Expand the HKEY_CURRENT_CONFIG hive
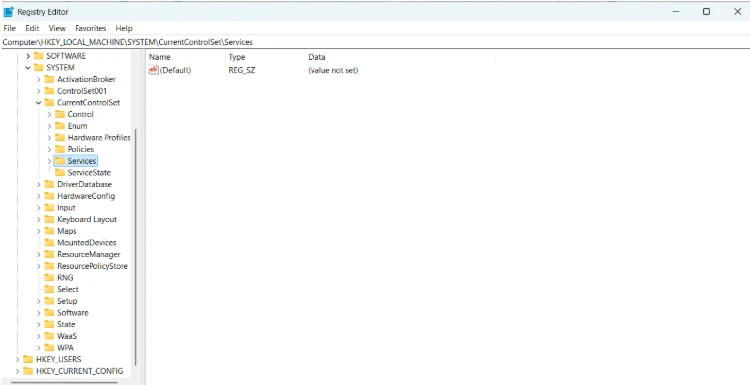The image size is (750, 385). (18, 371)
